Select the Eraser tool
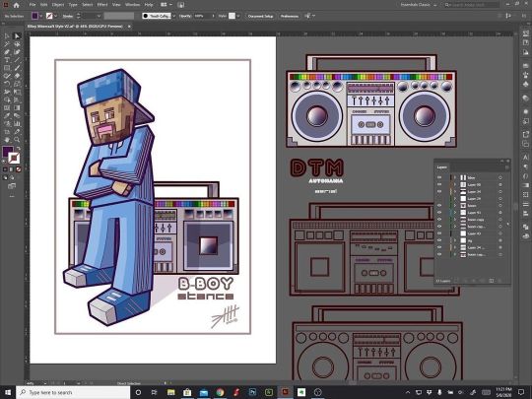 click(17, 76)
